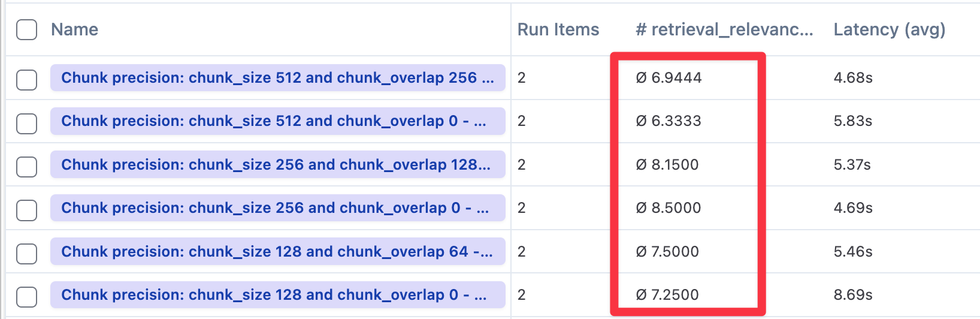Viewport: 980px width, 319px height.
Task: Check the box for chunk_size 128 overlap 0
Action: [26, 296]
